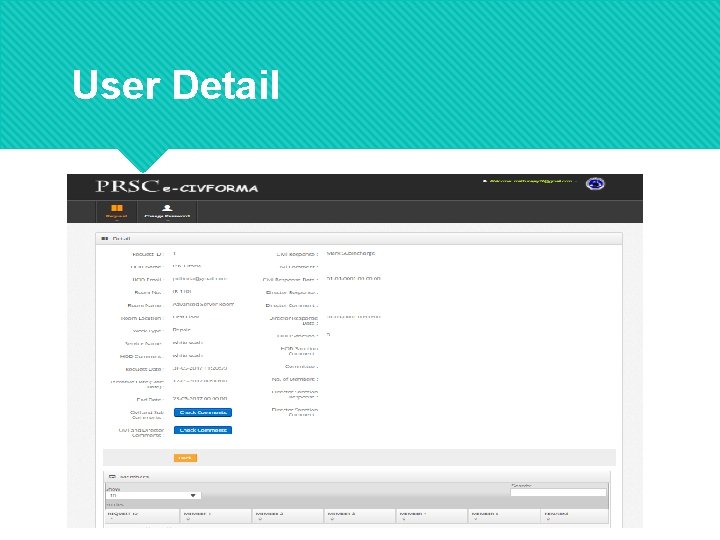720x540 pixels.
Task: Open the welcome user email link in the header
Action: (530, 181)
